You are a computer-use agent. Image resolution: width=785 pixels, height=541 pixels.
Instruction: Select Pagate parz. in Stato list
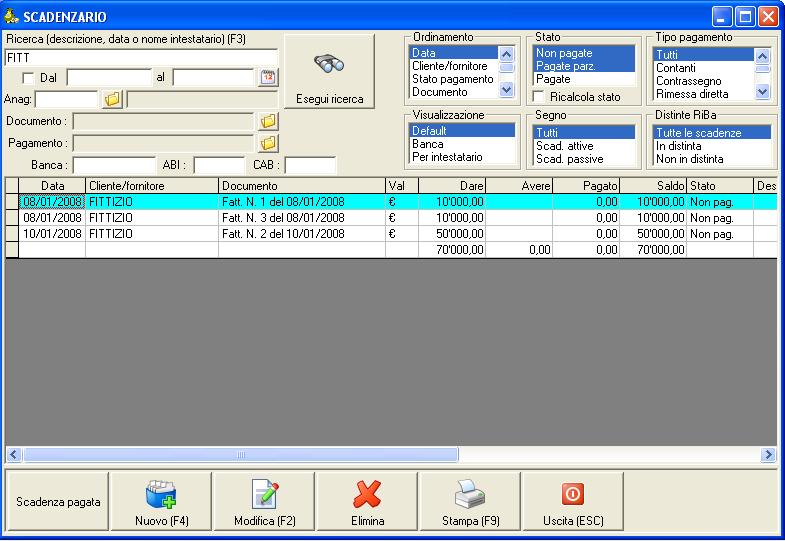[x=584, y=66]
